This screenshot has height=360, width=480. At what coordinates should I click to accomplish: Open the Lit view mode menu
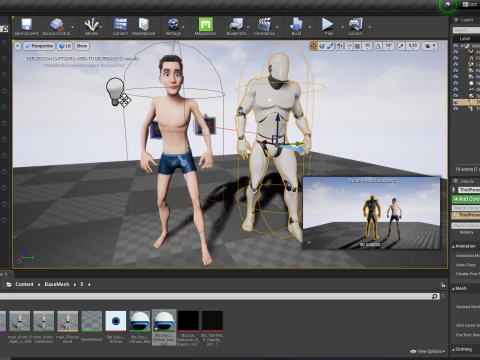[x=65, y=46]
